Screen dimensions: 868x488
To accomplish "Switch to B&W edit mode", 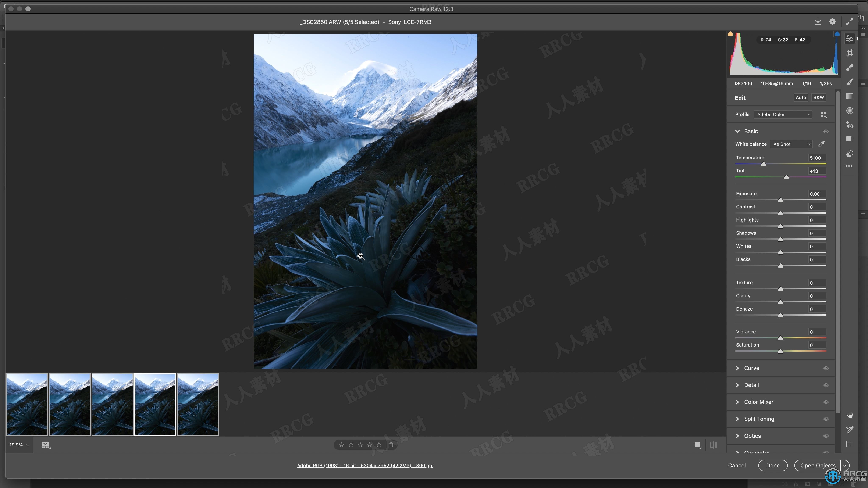I will tap(819, 97).
